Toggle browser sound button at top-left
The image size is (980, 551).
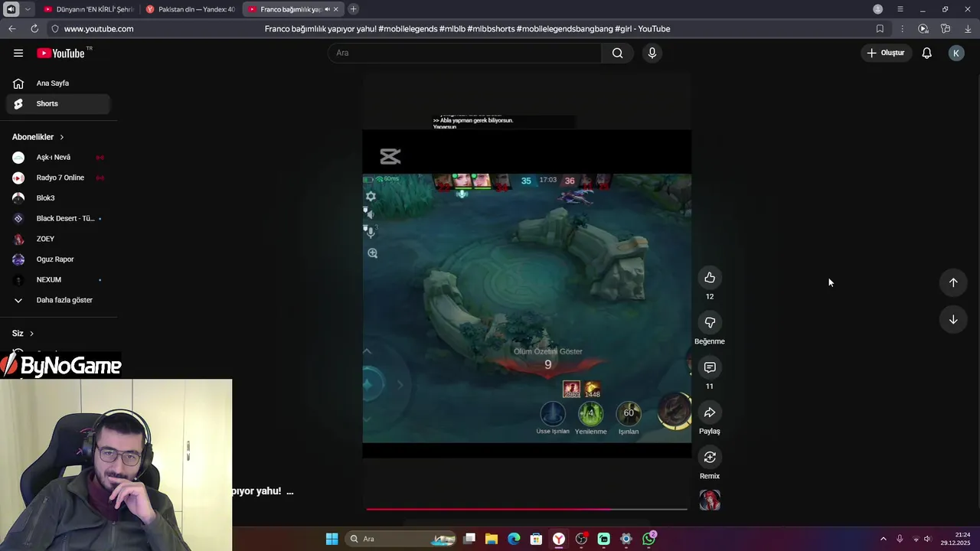click(11, 9)
